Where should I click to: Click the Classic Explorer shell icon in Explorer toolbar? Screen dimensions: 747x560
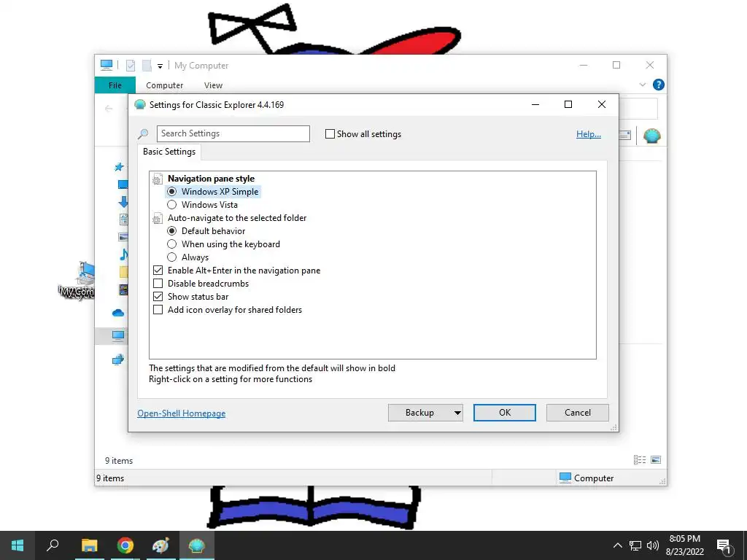coord(651,136)
